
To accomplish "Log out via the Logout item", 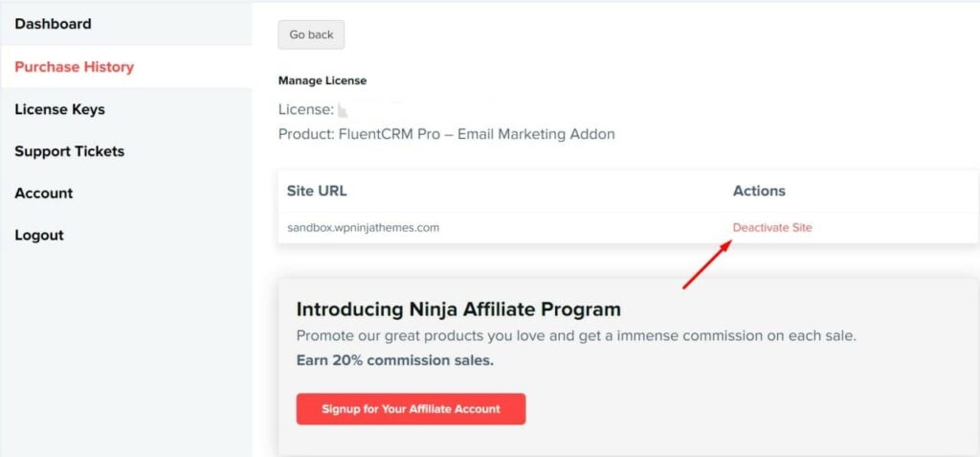I will pyautogui.click(x=39, y=236).
